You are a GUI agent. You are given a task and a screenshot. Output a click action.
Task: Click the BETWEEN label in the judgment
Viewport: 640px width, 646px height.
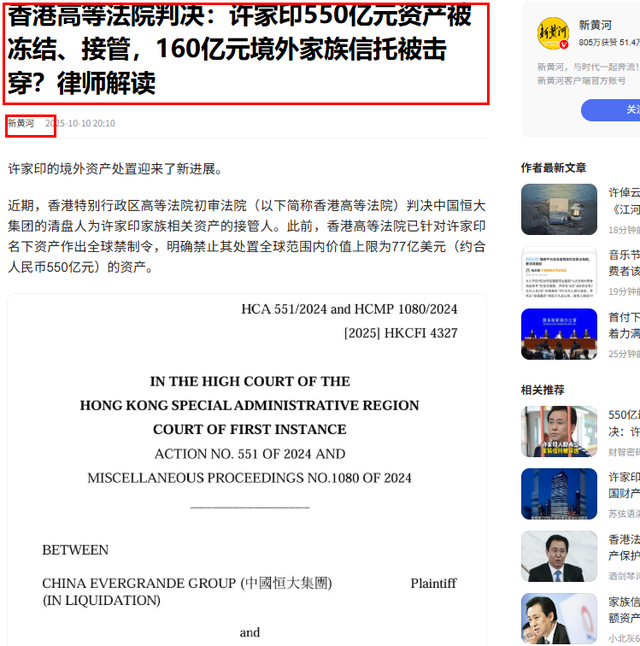click(75, 550)
